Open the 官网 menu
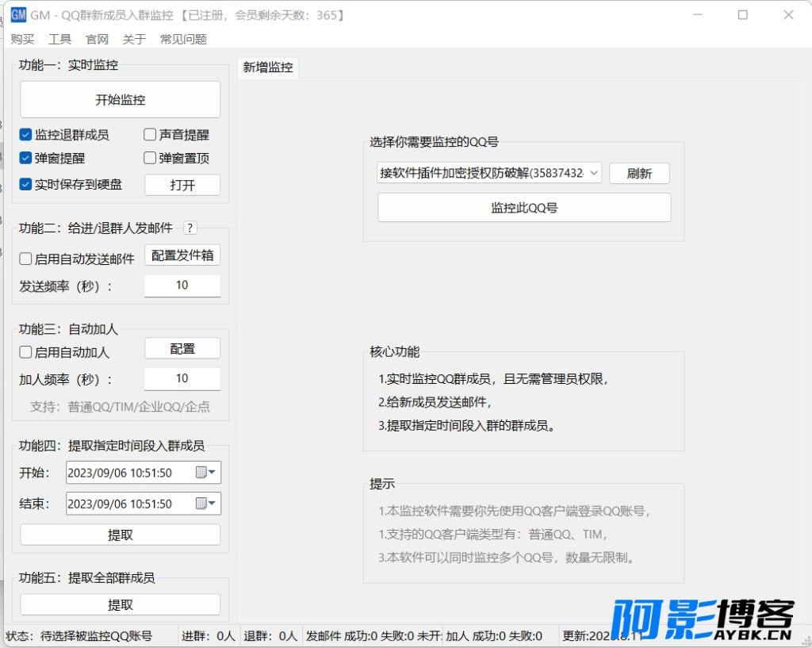Image resolution: width=812 pixels, height=648 pixels. point(97,40)
